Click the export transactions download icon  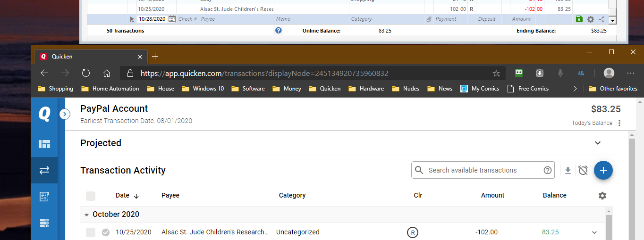tap(568, 170)
